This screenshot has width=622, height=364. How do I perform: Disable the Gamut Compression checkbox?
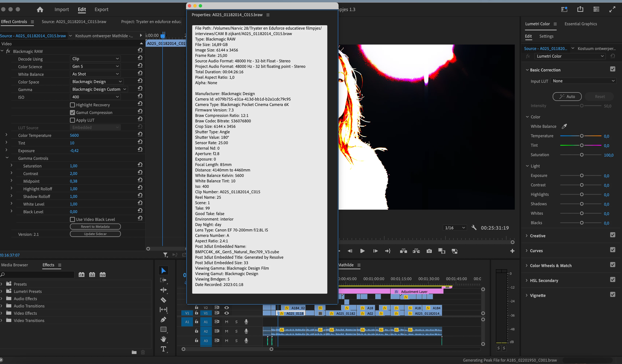[72, 113]
